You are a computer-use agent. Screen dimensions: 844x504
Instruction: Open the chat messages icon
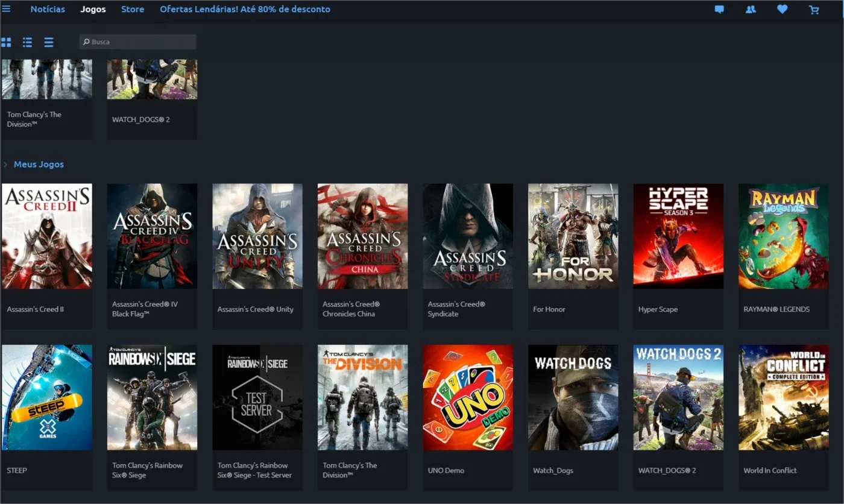(719, 9)
